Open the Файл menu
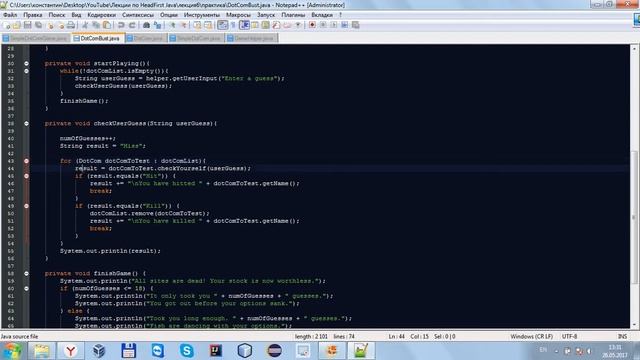640x360 pixels. pyautogui.click(x=10, y=15)
